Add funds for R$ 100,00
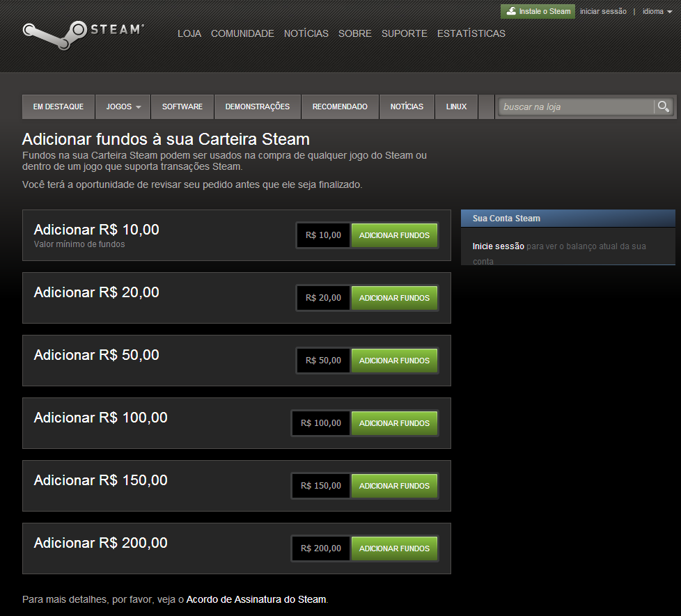This screenshot has width=681, height=616. tap(394, 422)
